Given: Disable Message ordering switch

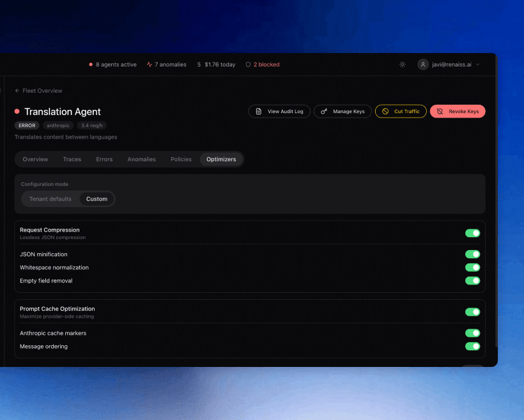Looking at the screenshot, I should (472, 346).
